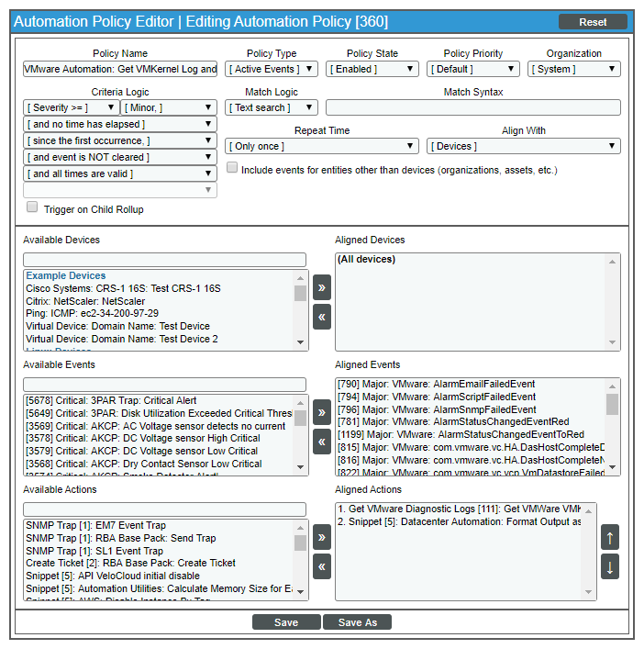Click scroll down arrow in Available Devices list

point(300,342)
